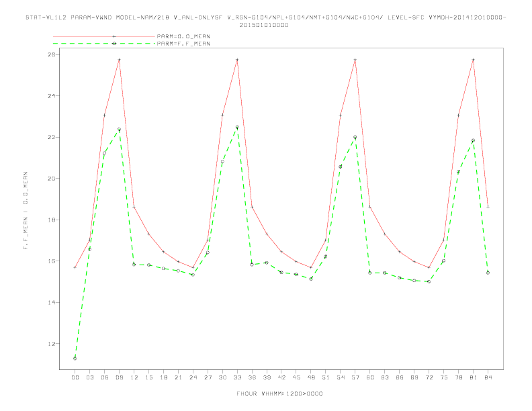Click x-axis tick label 33

237,377
